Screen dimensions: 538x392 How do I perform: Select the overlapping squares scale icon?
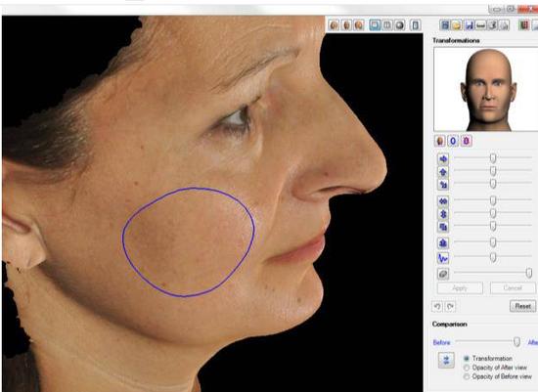[443, 227]
